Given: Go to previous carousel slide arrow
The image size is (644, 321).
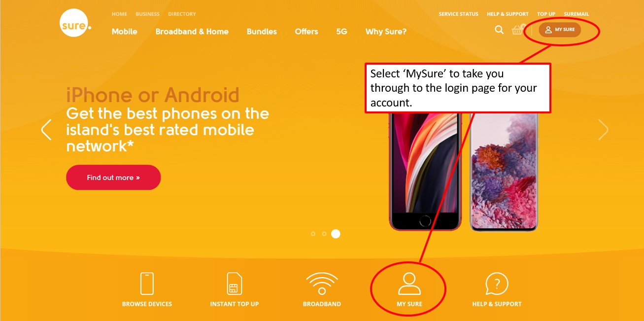Looking at the screenshot, I should [46, 130].
